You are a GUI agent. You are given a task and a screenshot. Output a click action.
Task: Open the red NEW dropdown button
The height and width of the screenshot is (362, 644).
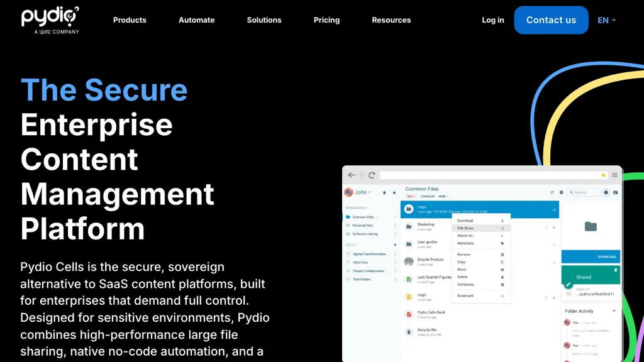point(410,197)
